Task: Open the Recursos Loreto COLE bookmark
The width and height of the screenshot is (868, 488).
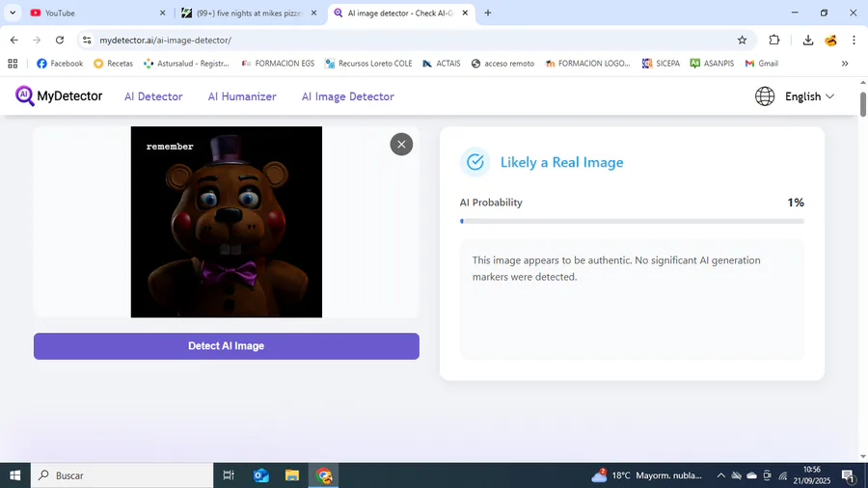Action: coord(368,64)
